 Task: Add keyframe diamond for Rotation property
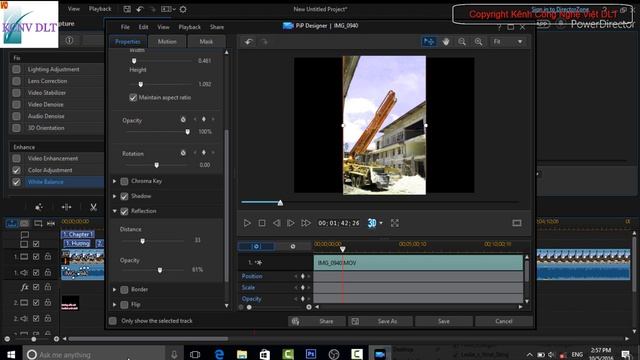[x=204, y=152]
